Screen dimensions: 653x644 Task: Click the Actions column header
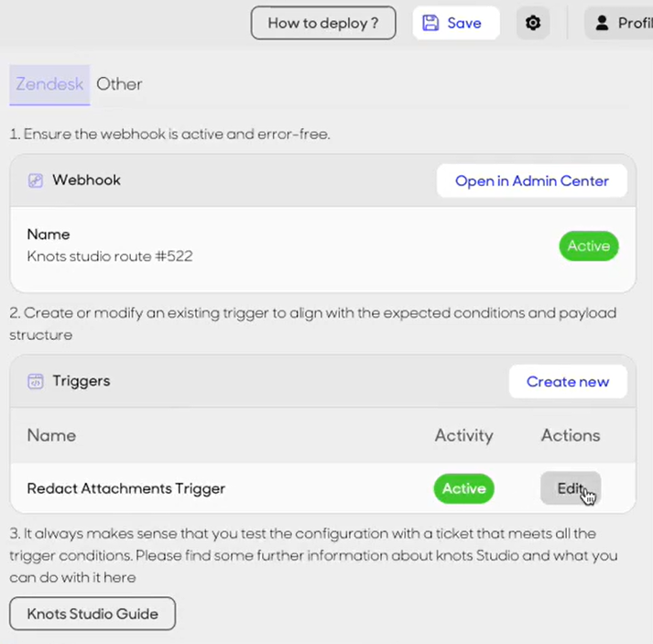point(571,435)
